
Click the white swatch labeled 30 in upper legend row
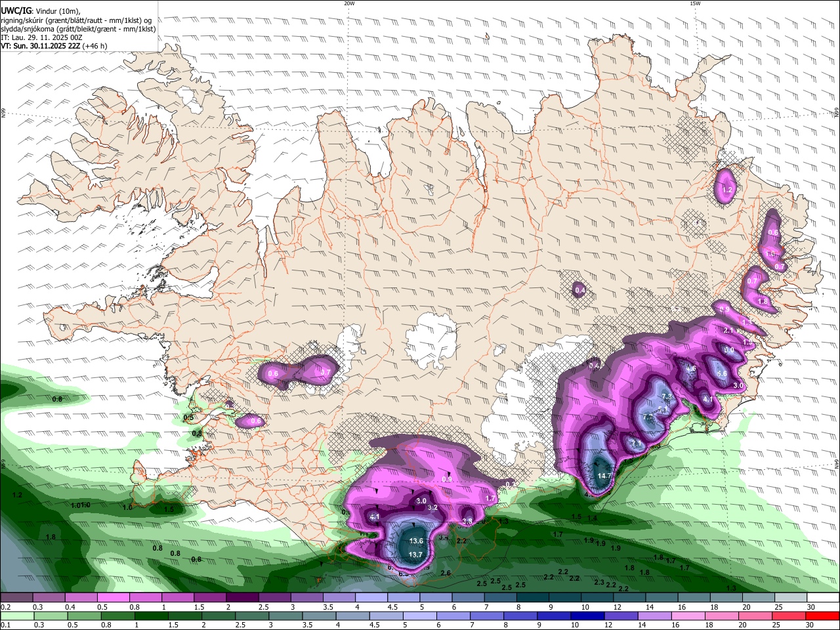click(x=823, y=598)
